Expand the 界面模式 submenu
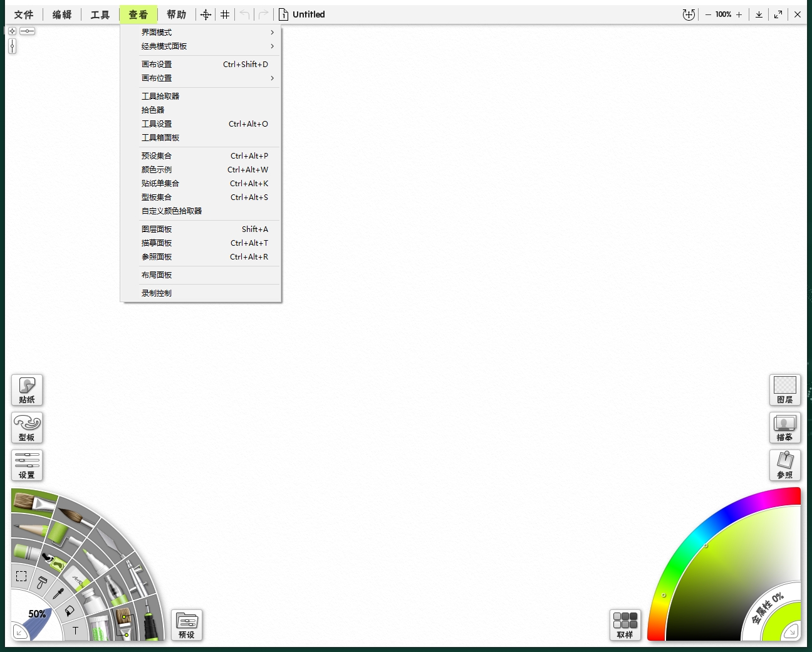The height and width of the screenshot is (652, 812). coord(201,33)
